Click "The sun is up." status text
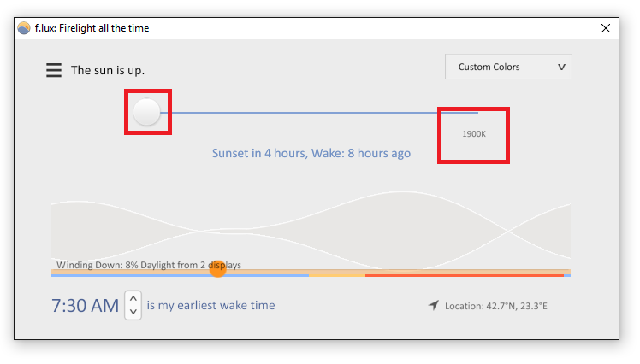This screenshot has height=364, width=640. (x=108, y=70)
